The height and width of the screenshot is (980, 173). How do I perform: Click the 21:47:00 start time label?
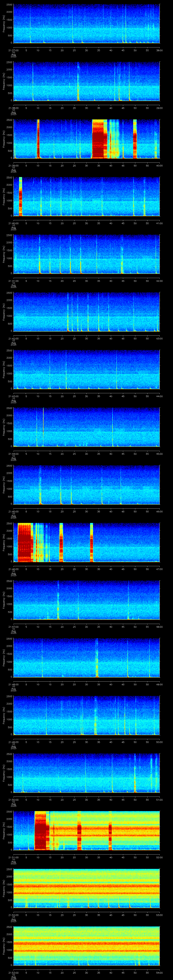point(13,627)
